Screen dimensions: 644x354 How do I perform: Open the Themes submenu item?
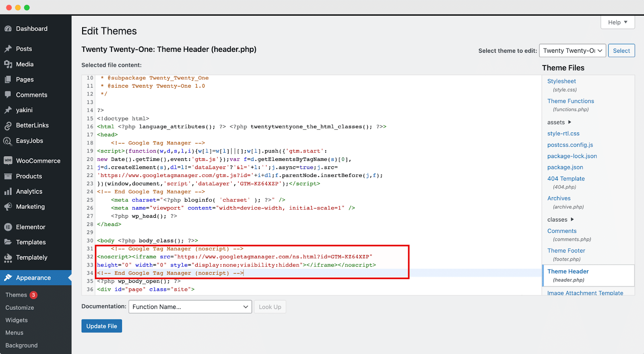(x=17, y=295)
